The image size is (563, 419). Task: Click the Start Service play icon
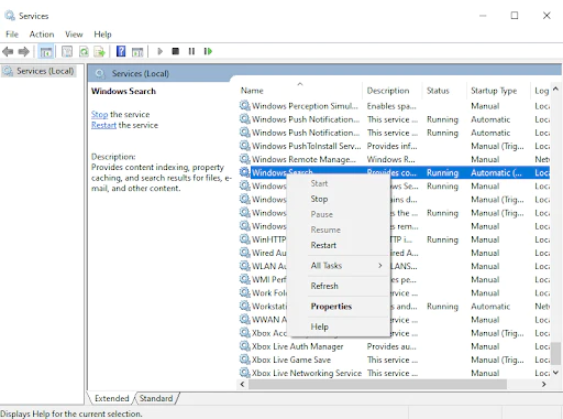(160, 51)
